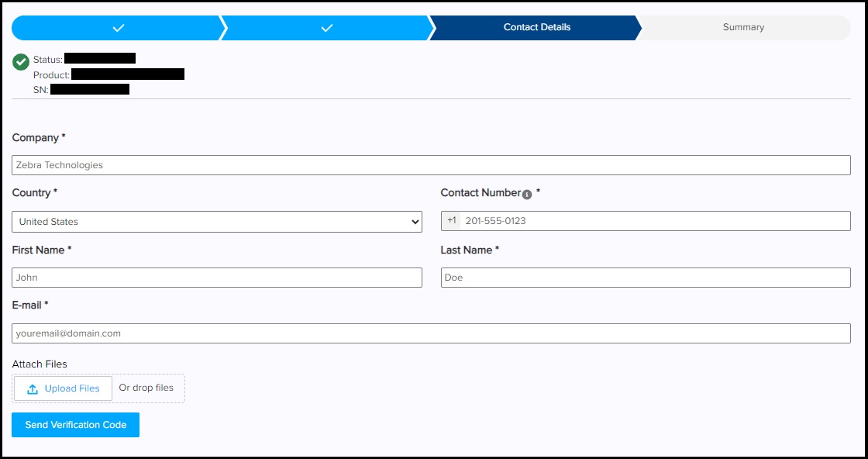
Task: Click the Last Name field showing Doe
Action: tap(646, 277)
